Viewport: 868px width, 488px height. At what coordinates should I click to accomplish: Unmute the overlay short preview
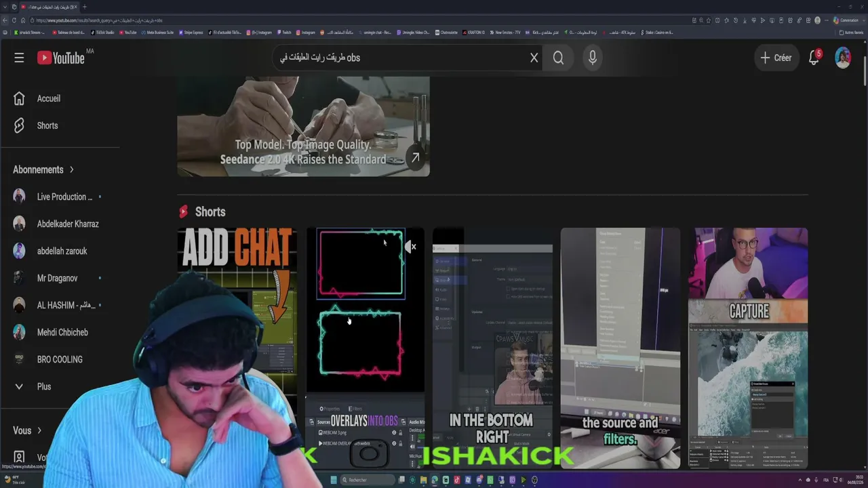[x=410, y=247]
